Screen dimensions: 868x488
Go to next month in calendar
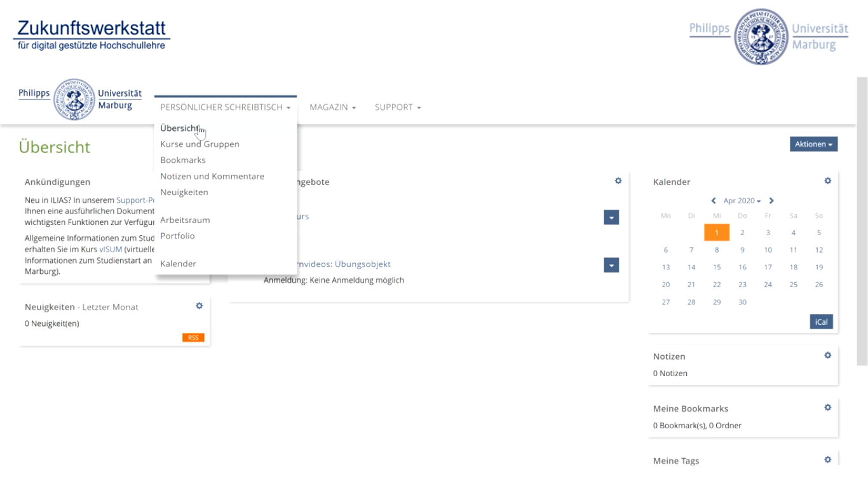pos(771,201)
